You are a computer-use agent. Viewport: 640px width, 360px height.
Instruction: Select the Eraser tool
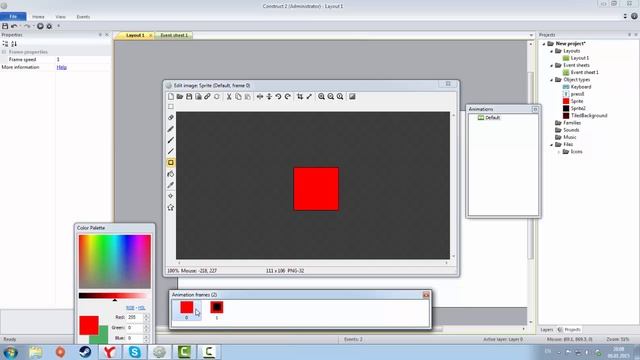pos(171,118)
